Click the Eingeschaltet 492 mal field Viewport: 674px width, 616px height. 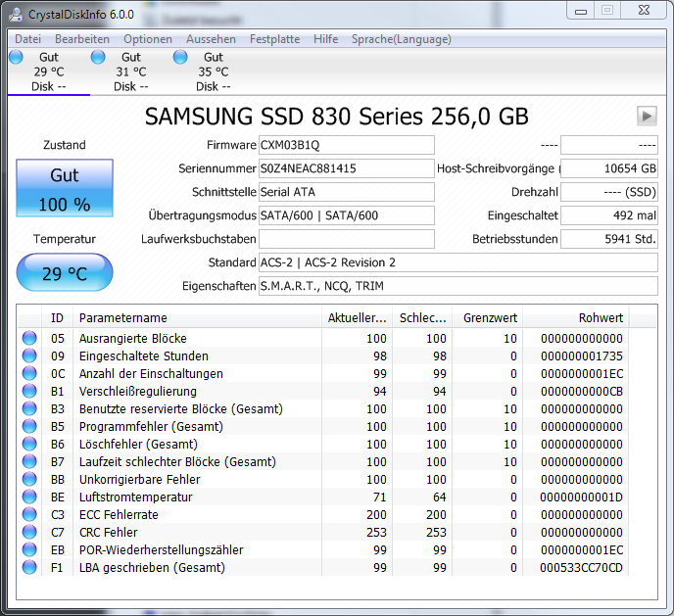coord(609,215)
